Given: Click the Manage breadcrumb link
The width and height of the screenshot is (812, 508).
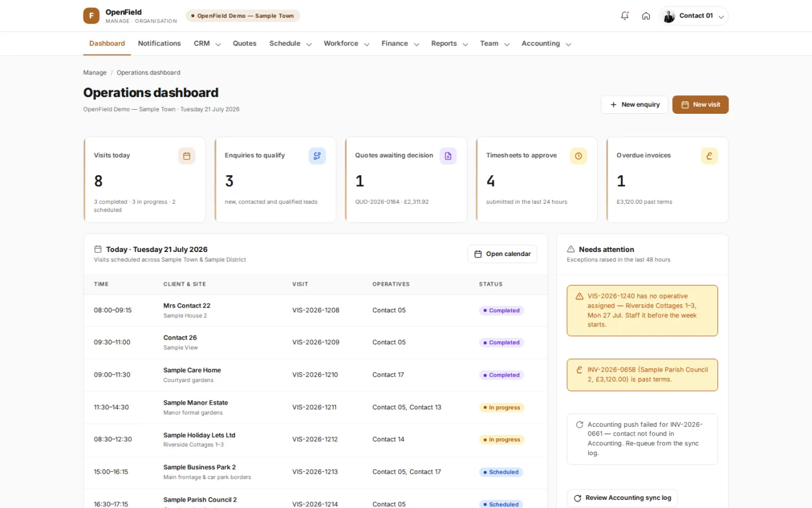Looking at the screenshot, I should [95, 73].
